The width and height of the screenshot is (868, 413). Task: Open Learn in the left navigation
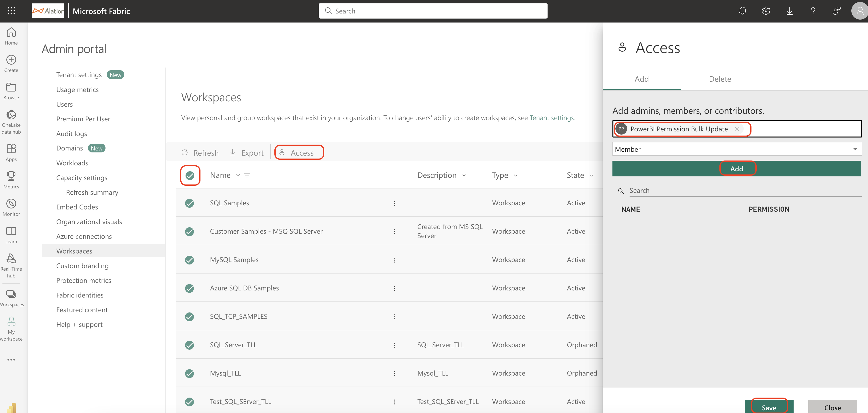11,235
